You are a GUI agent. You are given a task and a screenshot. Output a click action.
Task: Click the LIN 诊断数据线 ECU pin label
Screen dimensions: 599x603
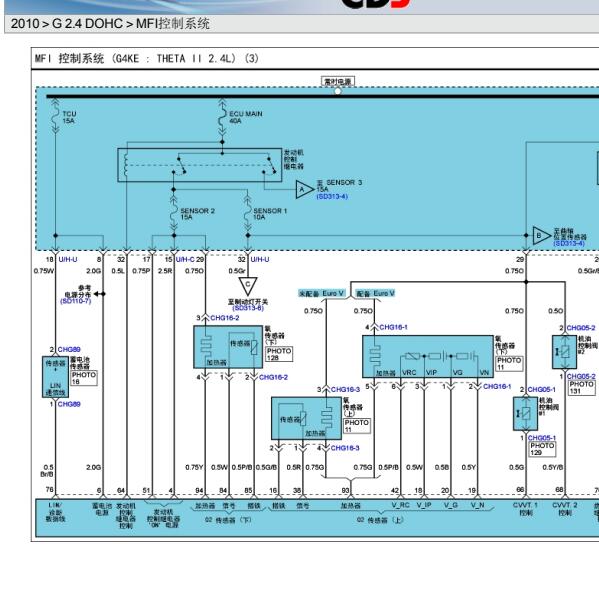coord(55,512)
